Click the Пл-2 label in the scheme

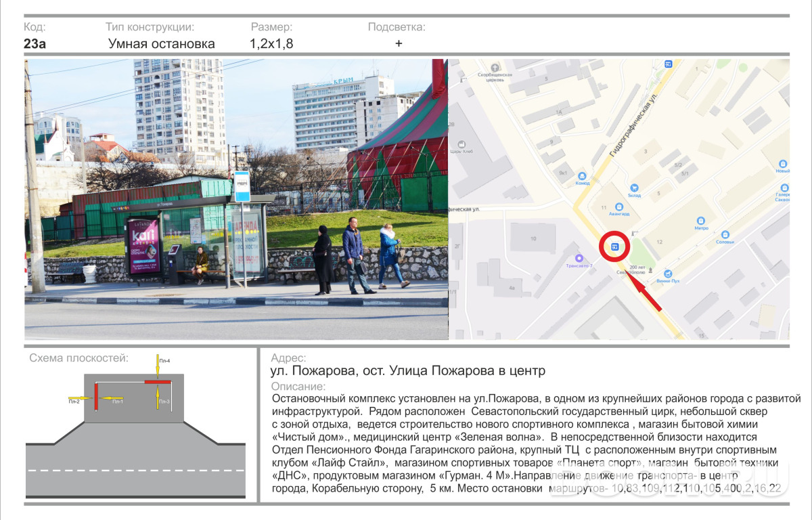coord(74,402)
